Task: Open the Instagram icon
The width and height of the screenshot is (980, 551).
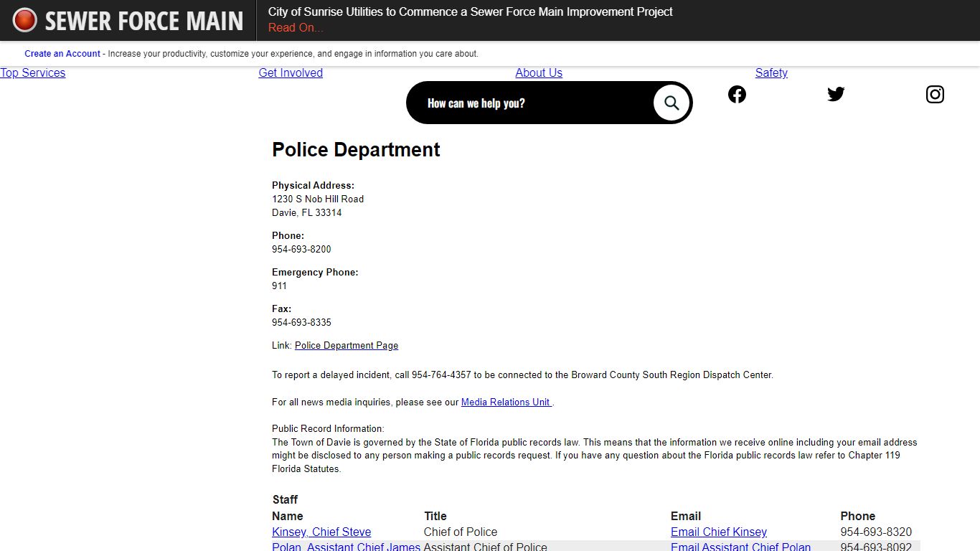Action: point(935,94)
